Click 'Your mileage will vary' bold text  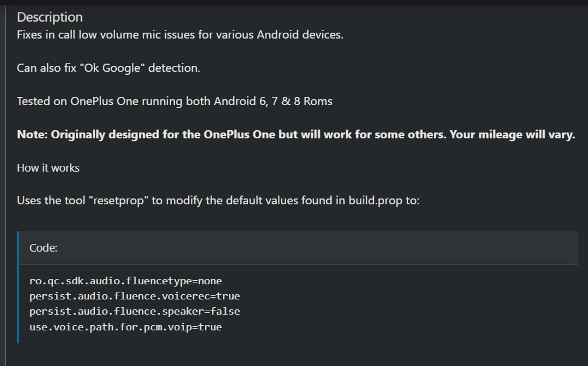[x=512, y=135]
